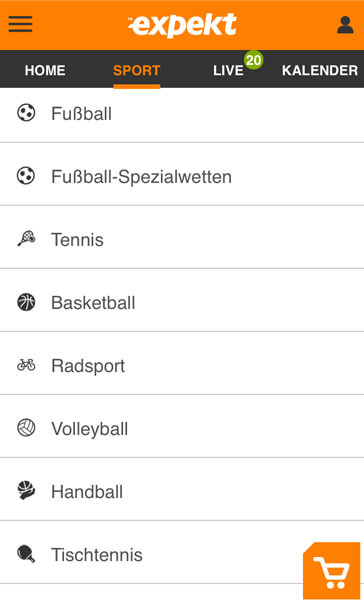The height and width of the screenshot is (600, 364).
Task: Click the handball icon
Action: coord(26,491)
